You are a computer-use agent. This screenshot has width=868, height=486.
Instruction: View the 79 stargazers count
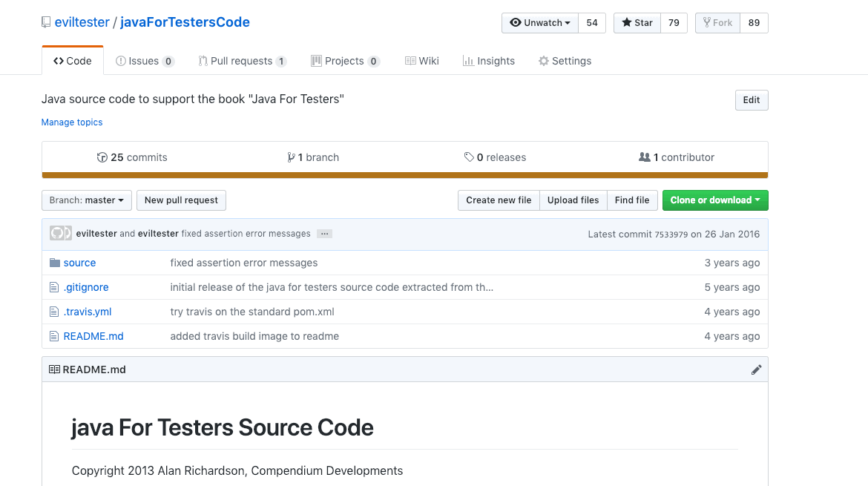click(x=674, y=23)
